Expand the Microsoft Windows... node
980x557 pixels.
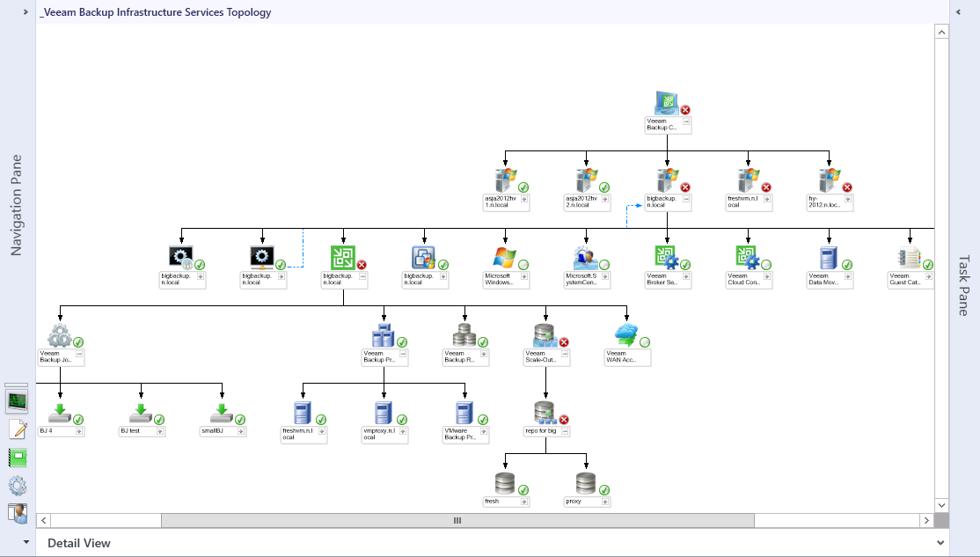point(523,276)
